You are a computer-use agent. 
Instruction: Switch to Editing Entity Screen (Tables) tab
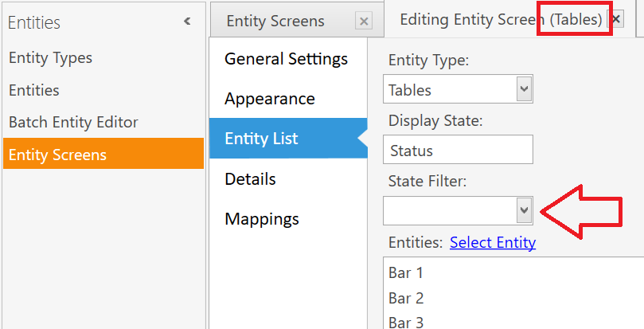pos(501,19)
